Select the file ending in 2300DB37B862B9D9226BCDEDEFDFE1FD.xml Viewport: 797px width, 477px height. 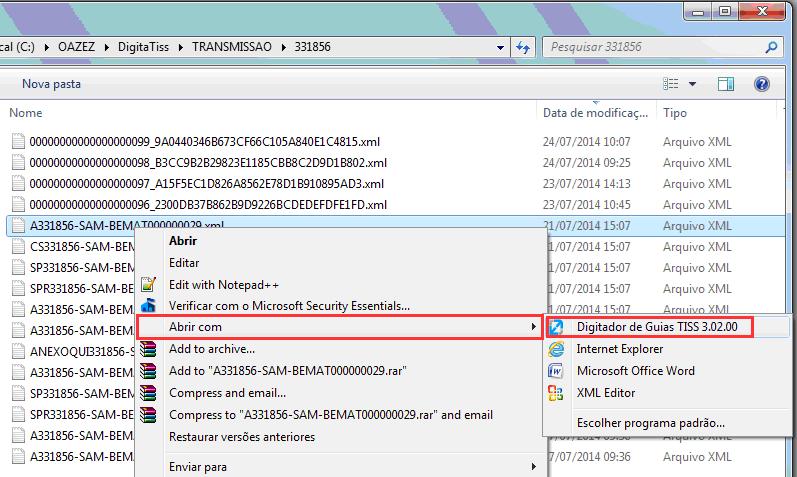point(208,204)
